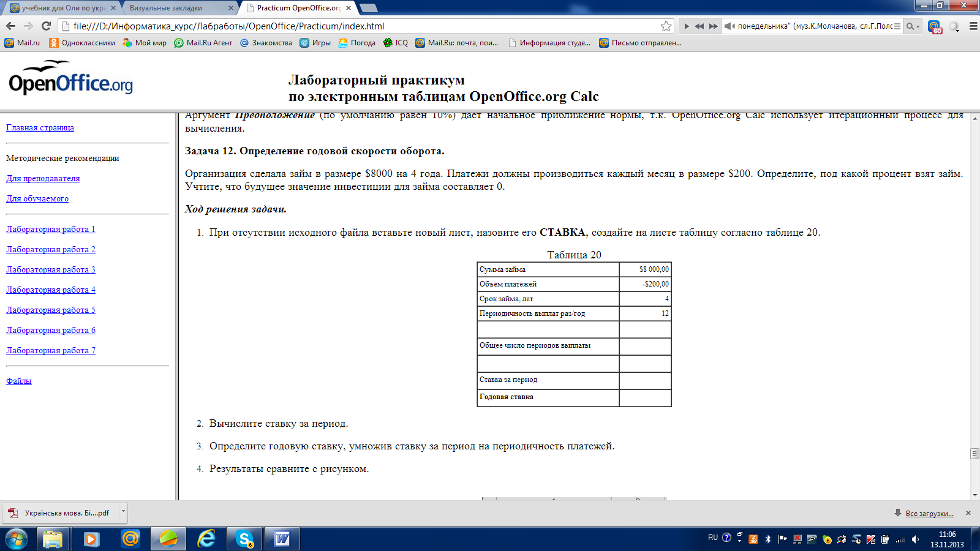The image size is (980, 551).
Task: Open the Kaspersky tray icon
Action: [x=871, y=539]
